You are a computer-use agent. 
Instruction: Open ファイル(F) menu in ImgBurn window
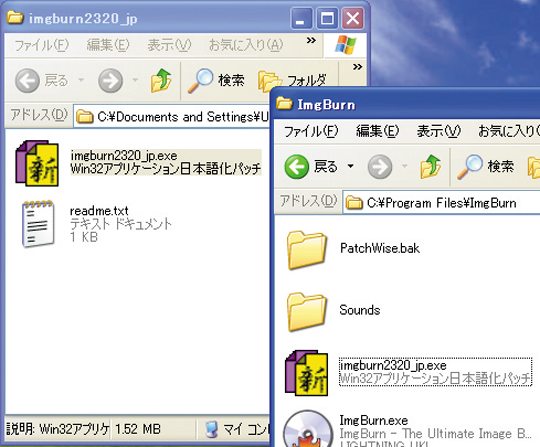[311, 131]
